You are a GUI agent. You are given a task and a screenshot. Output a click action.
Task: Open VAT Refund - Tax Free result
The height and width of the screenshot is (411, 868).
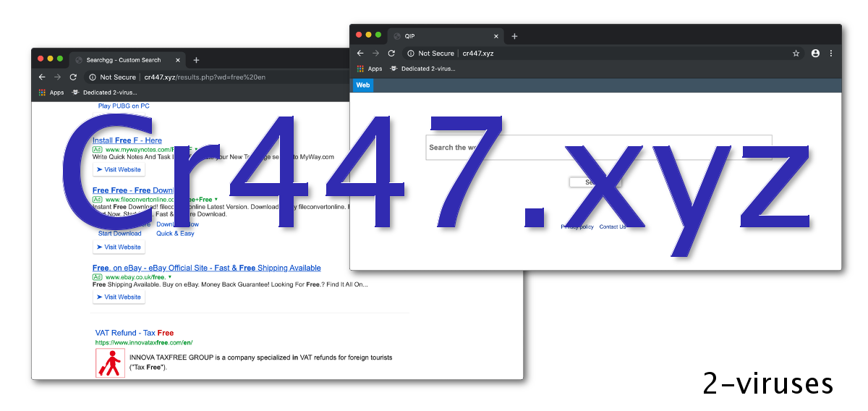tap(135, 333)
